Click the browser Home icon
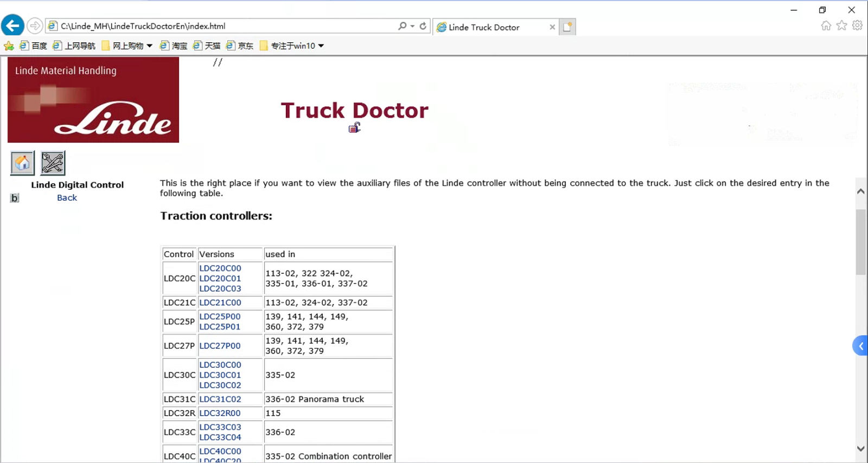The image size is (868, 463). (826, 25)
